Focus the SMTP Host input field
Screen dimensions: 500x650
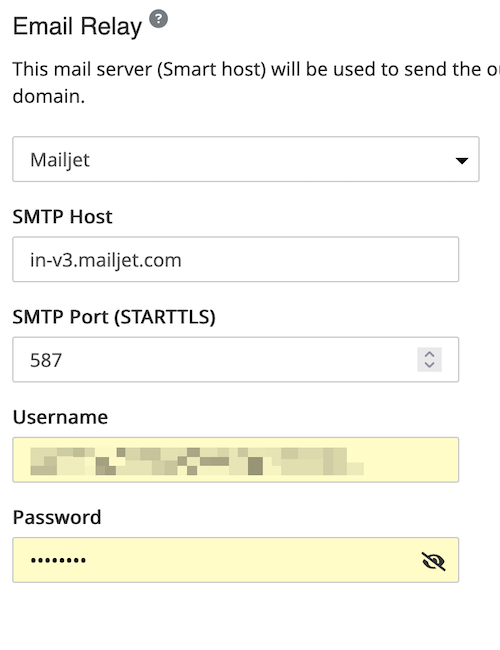coord(235,260)
